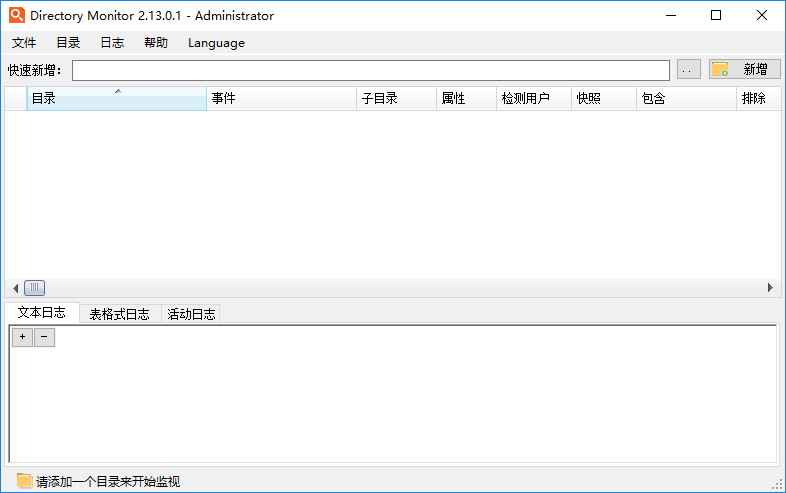Open the Language menu
Viewport: 786px width, 493px height.
tap(216, 43)
